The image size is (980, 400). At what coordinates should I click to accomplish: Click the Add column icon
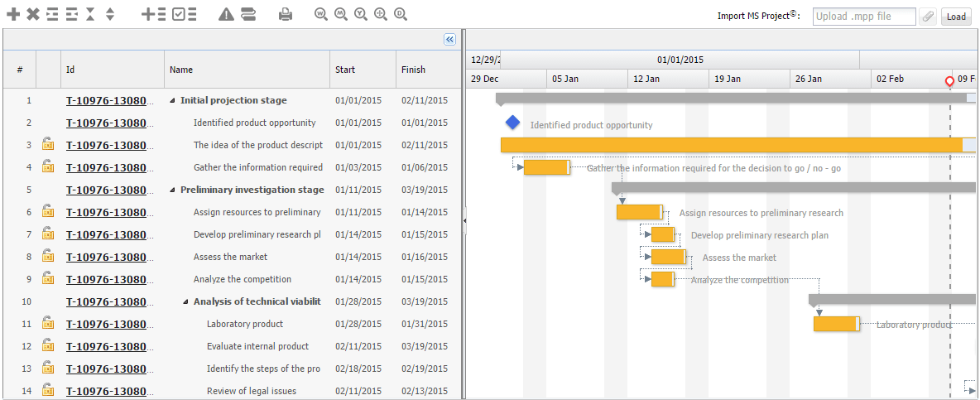click(x=154, y=14)
